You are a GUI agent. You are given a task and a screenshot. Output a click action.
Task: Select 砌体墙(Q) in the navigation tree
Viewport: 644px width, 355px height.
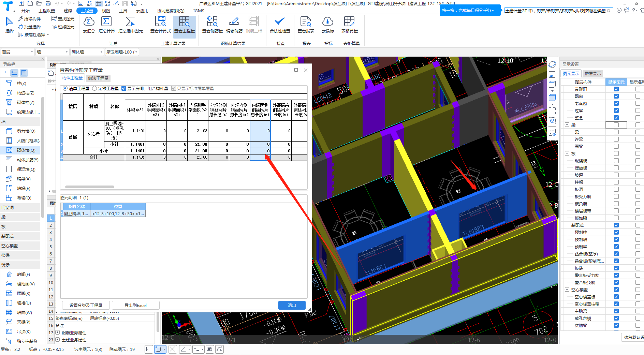point(20,150)
